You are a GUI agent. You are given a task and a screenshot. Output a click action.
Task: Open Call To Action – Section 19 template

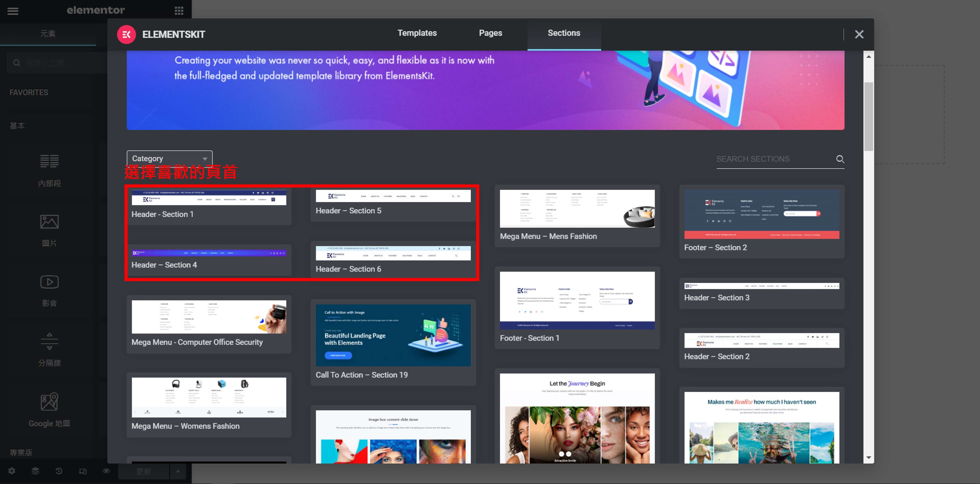click(393, 342)
